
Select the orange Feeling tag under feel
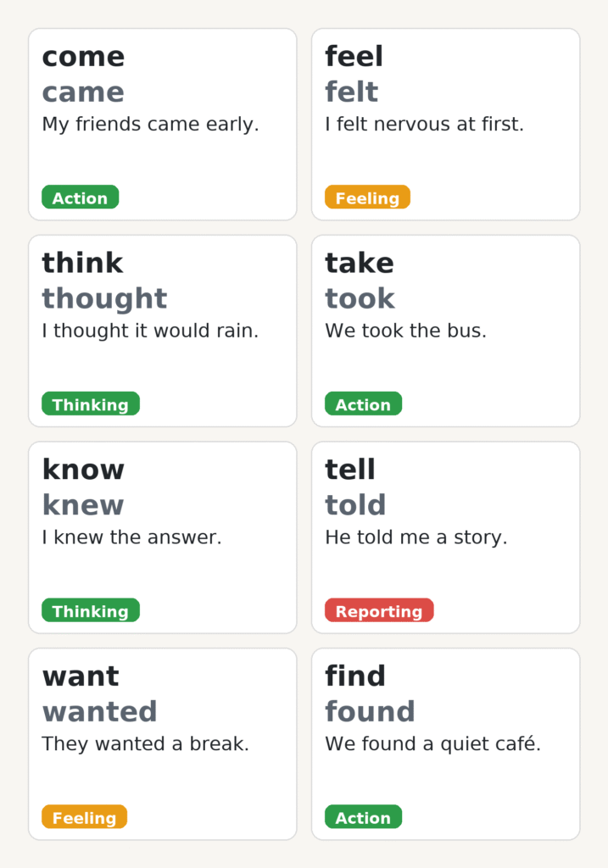coord(367,198)
